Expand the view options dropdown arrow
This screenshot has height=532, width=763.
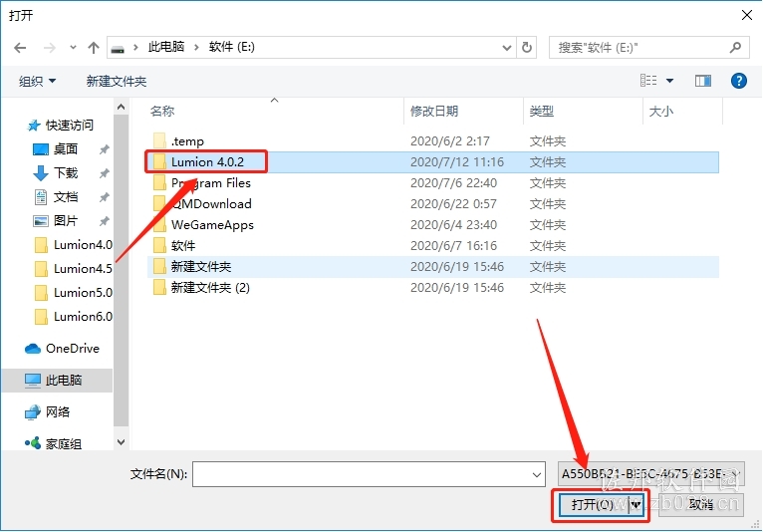point(669,81)
